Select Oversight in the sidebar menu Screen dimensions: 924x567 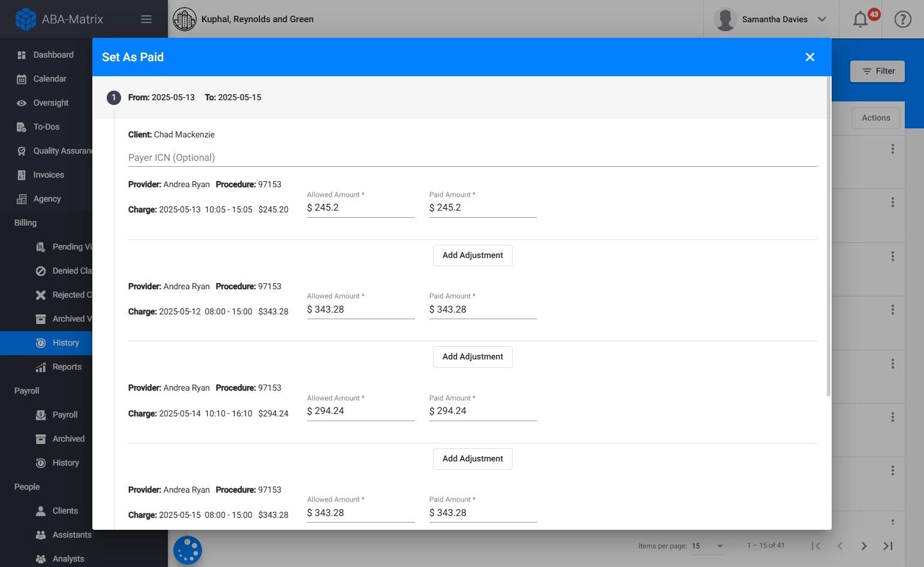pos(51,103)
